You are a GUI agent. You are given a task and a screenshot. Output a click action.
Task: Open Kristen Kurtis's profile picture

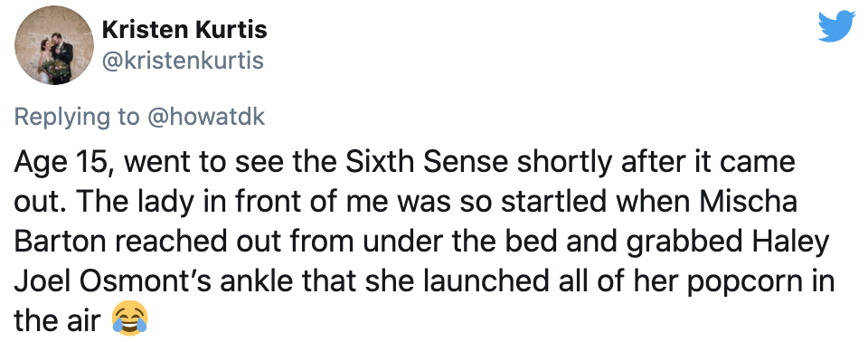[55, 45]
